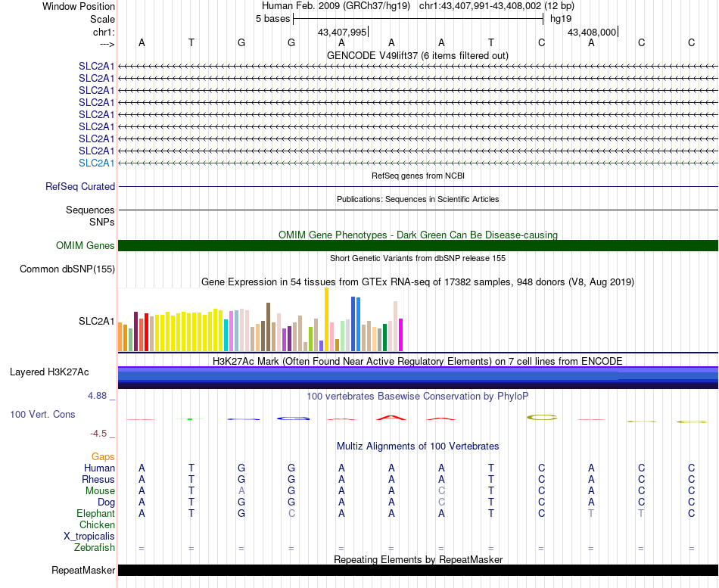This screenshot has width=719, height=588.
Task: Open the OMIM Gene Phenotypes track title
Action: [418, 235]
